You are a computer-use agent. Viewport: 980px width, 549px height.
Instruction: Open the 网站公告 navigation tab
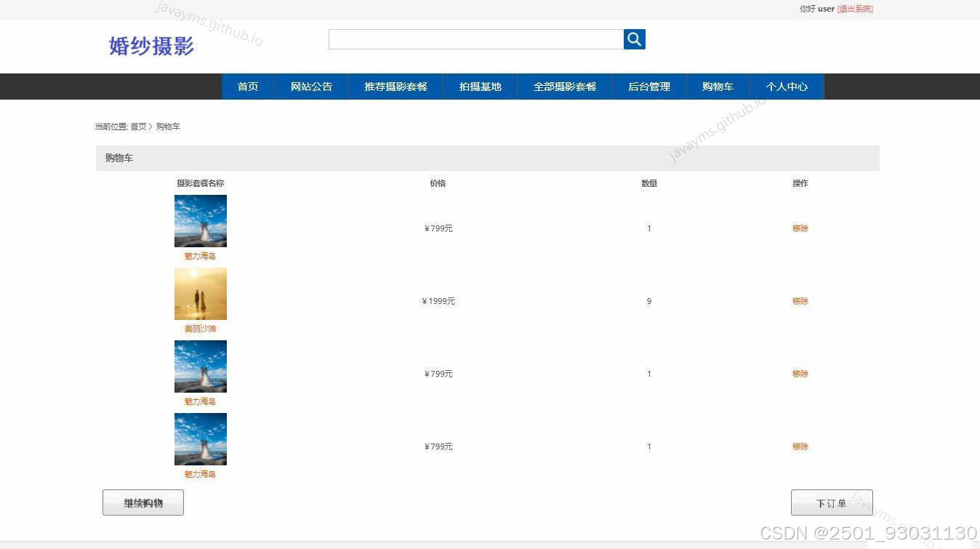[311, 87]
